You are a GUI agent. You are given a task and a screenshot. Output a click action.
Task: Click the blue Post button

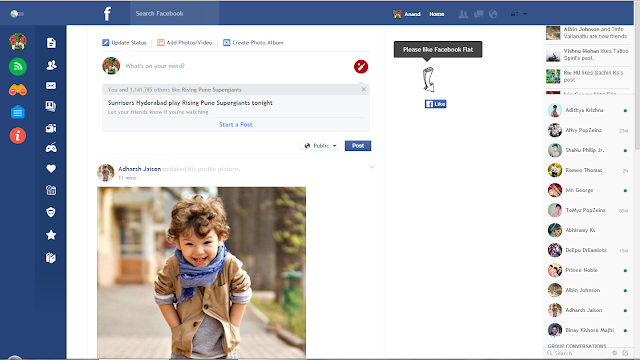tap(358, 146)
